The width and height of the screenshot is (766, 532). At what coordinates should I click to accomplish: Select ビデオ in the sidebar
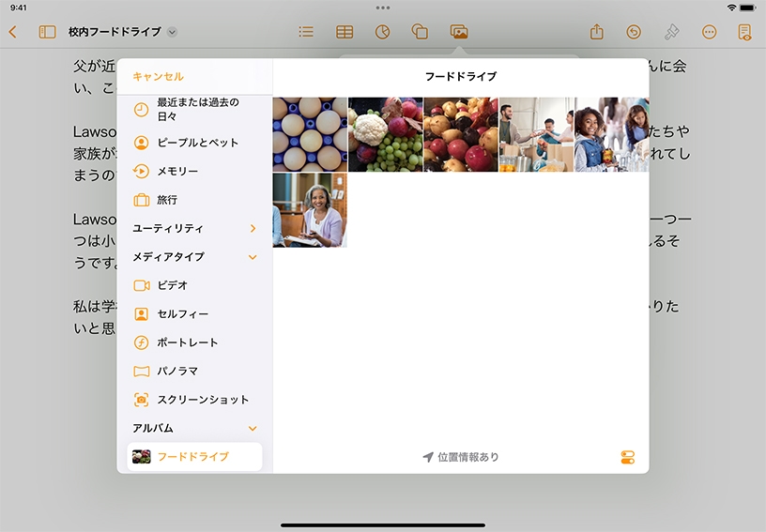[173, 285]
